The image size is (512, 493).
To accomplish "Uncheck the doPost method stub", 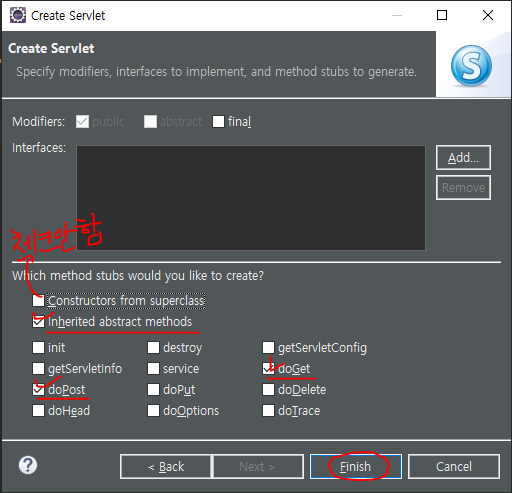I will click(38, 390).
